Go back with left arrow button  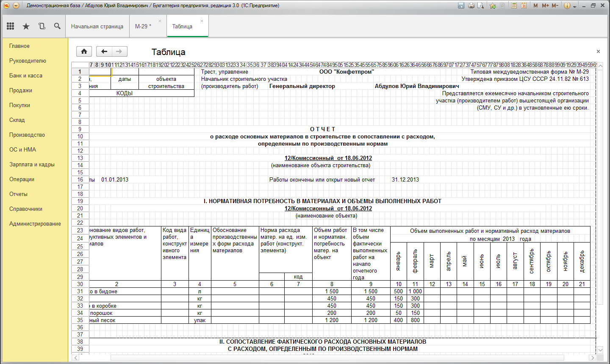[104, 51]
